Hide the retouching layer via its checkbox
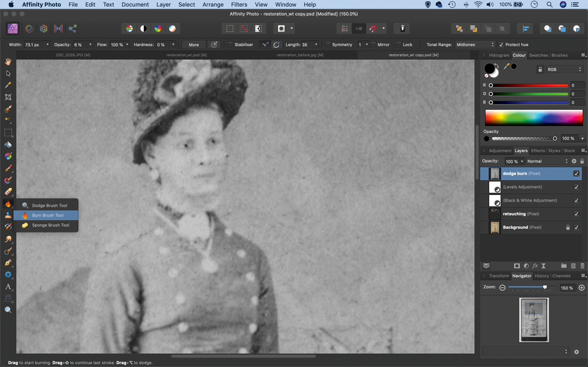Screen dimensions: 588x367 [x=576, y=213]
